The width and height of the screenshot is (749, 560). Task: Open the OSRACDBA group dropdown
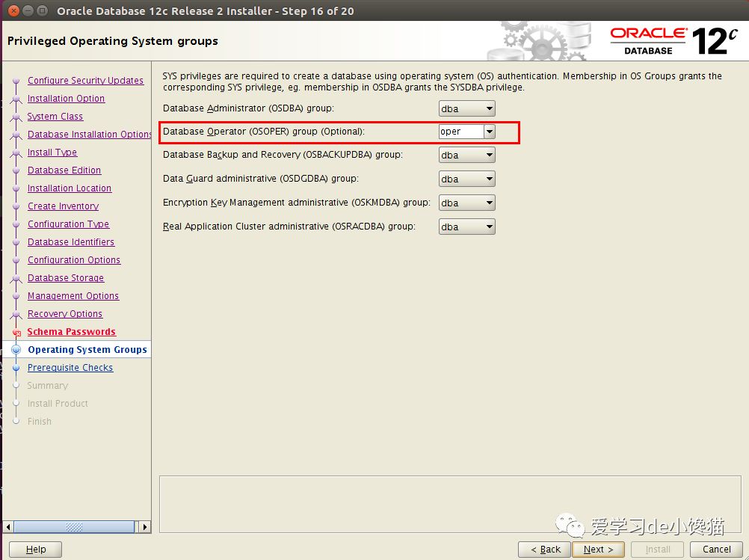[466, 227]
